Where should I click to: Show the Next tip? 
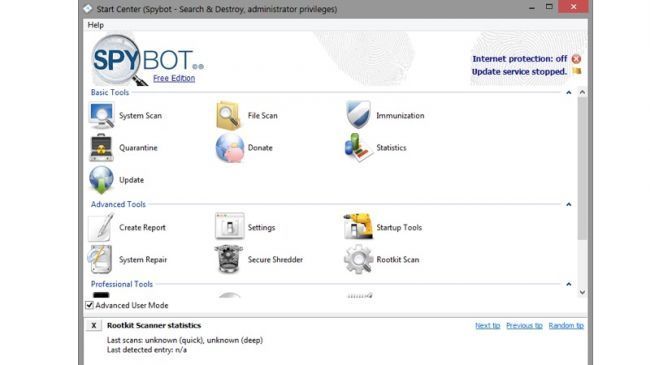pyautogui.click(x=488, y=326)
